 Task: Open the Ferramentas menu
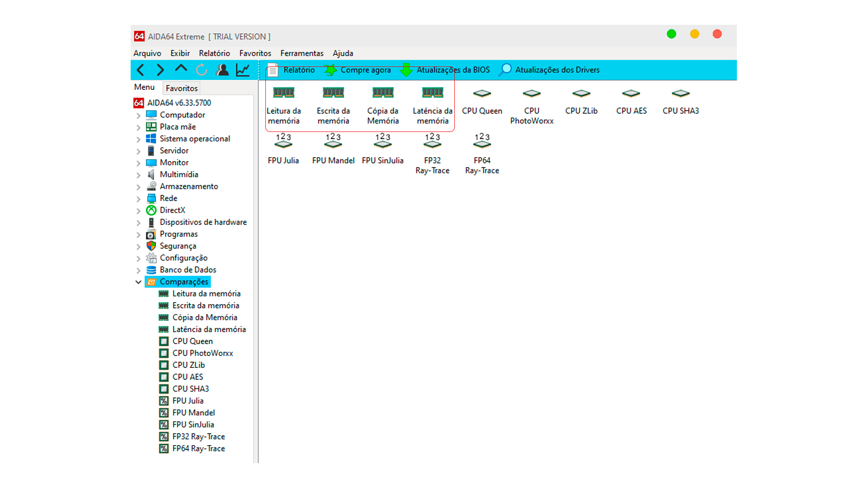click(x=302, y=53)
